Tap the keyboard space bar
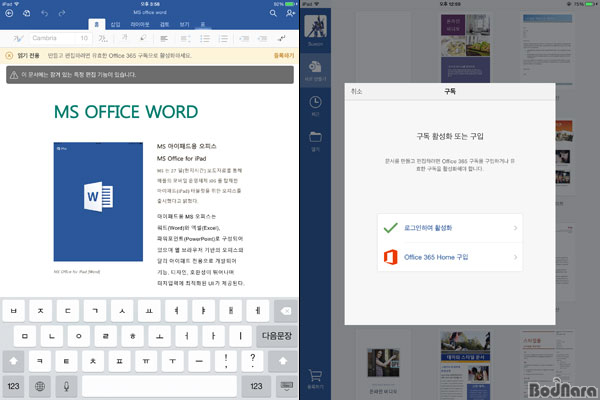 click(x=159, y=386)
